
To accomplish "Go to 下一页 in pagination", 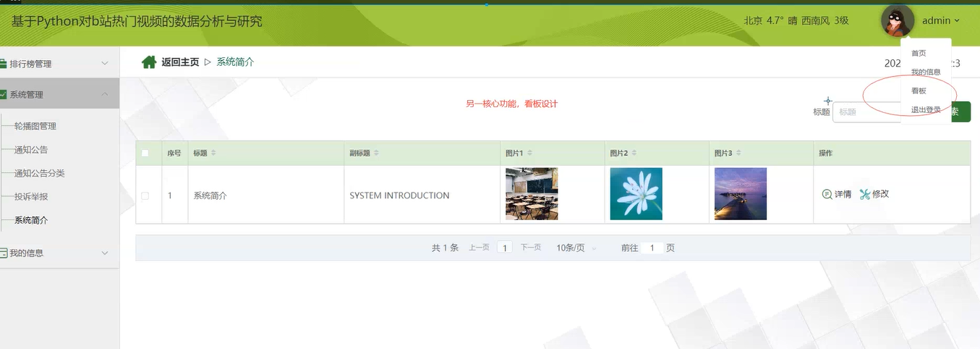I will (531, 248).
